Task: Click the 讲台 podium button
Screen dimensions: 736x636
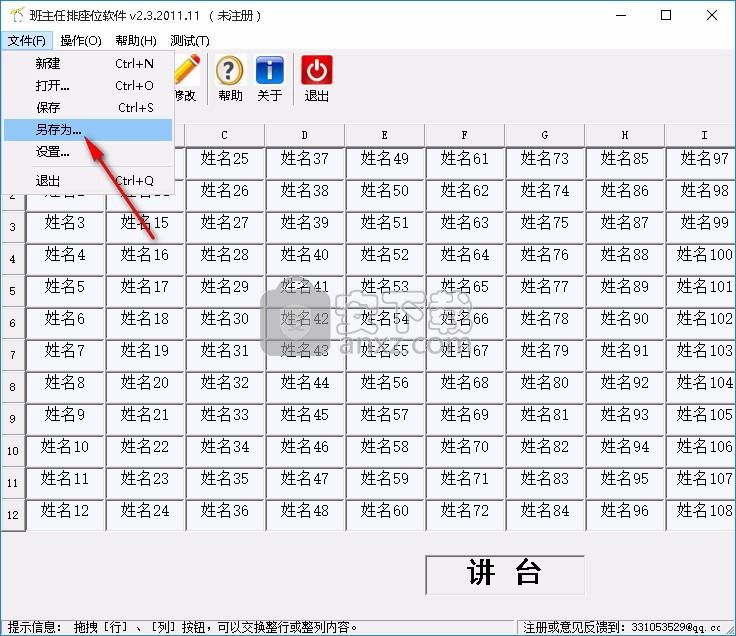Action: point(505,575)
